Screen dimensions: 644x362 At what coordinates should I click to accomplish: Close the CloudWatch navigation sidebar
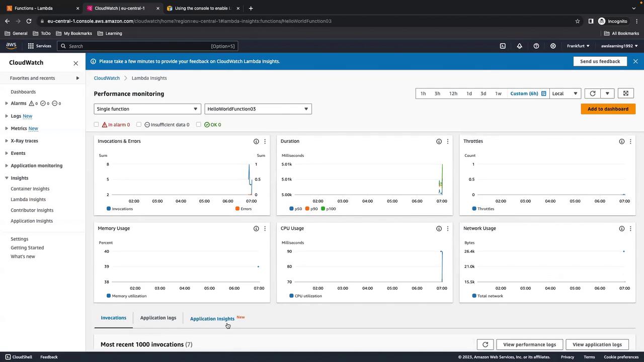76,63
